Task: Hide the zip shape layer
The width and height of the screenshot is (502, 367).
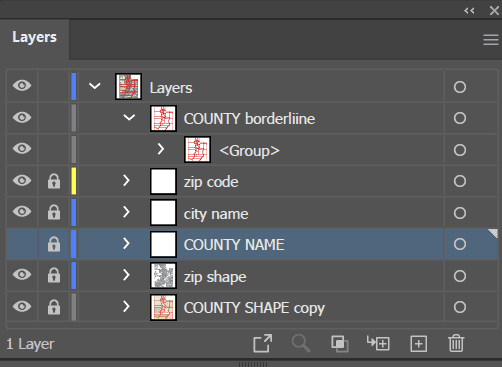Action: click(x=22, y=274)
